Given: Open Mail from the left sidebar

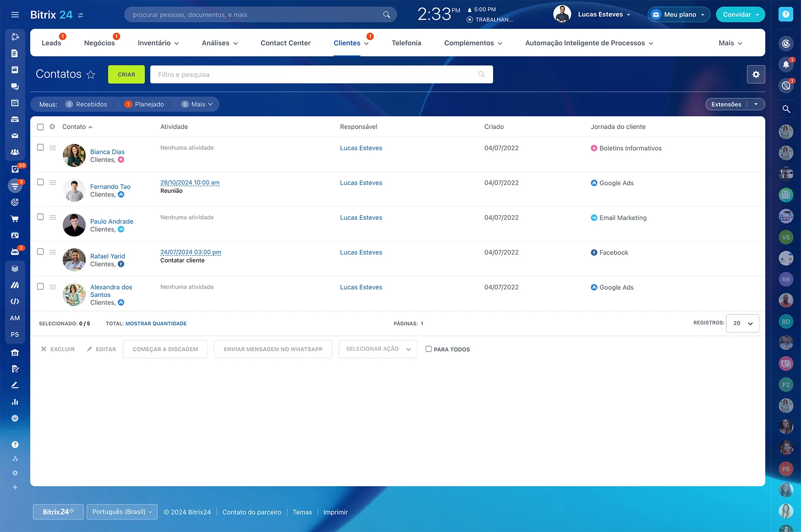Looking at the screenshot, I should (x=15, y=136).
